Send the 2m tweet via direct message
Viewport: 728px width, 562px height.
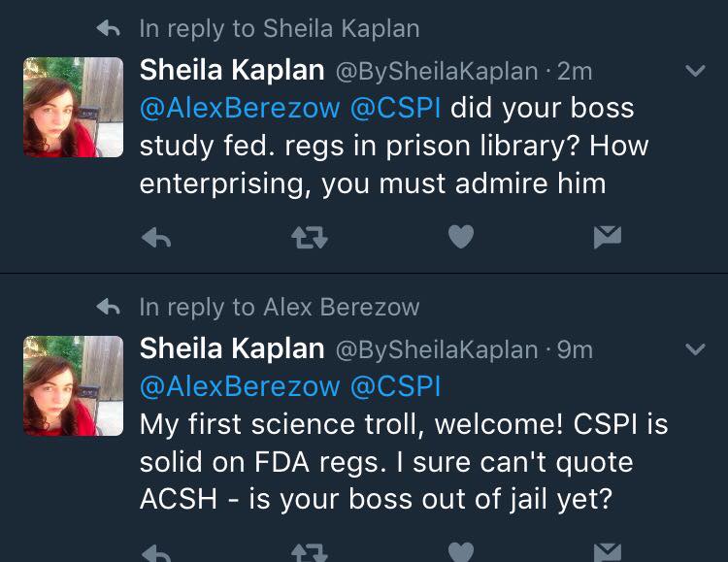click(x=608, y=238)
